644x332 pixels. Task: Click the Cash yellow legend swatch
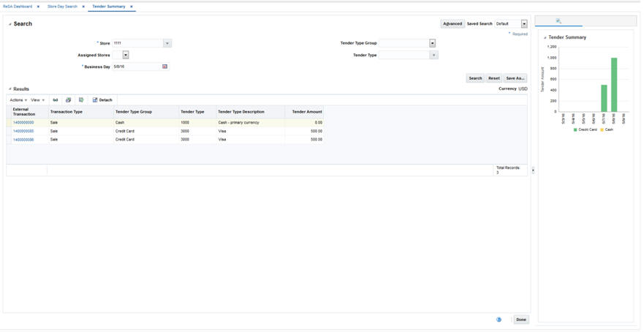(602, 129)
